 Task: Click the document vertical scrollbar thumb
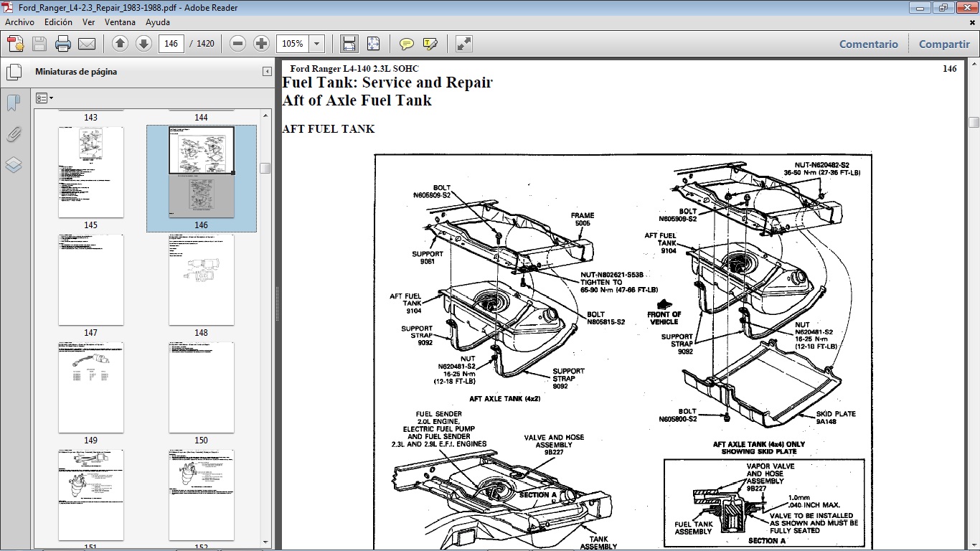coord(974,122)
